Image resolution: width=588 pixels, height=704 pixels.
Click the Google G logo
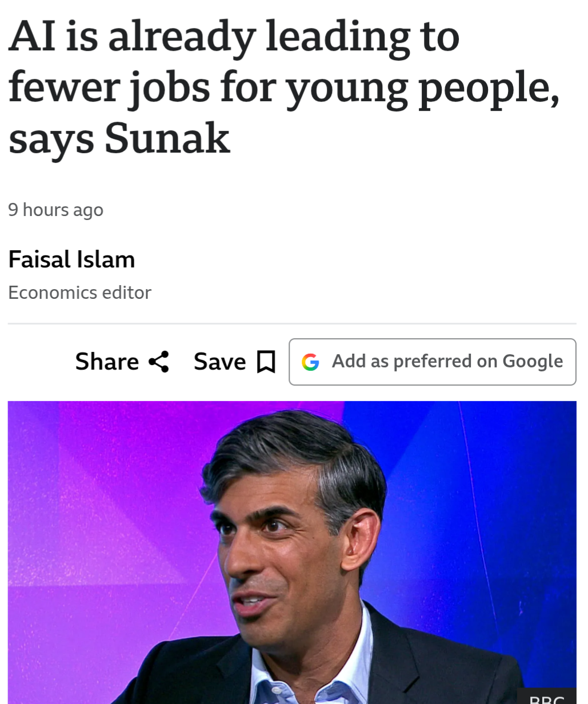click(x=310, y=362)
